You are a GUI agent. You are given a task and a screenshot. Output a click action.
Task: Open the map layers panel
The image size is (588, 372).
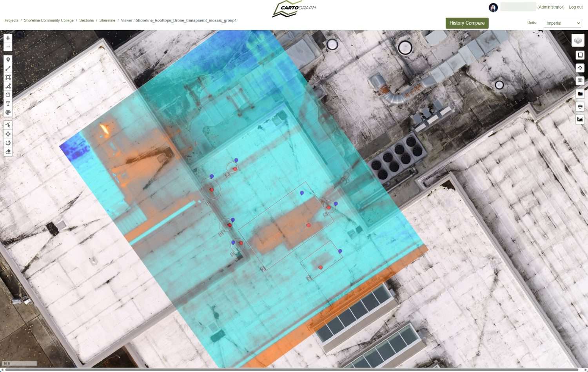pyautogui.click(x=578, y=40)
